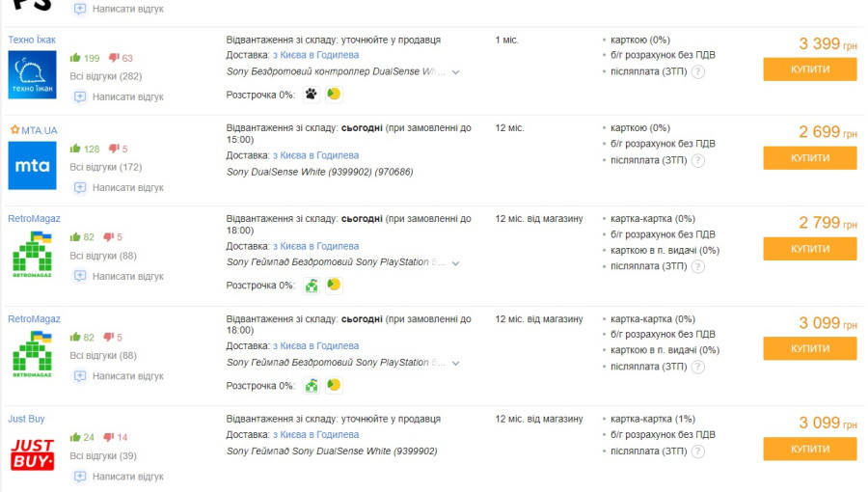Change delivery city link in MTA.UA row

[315, 155]
